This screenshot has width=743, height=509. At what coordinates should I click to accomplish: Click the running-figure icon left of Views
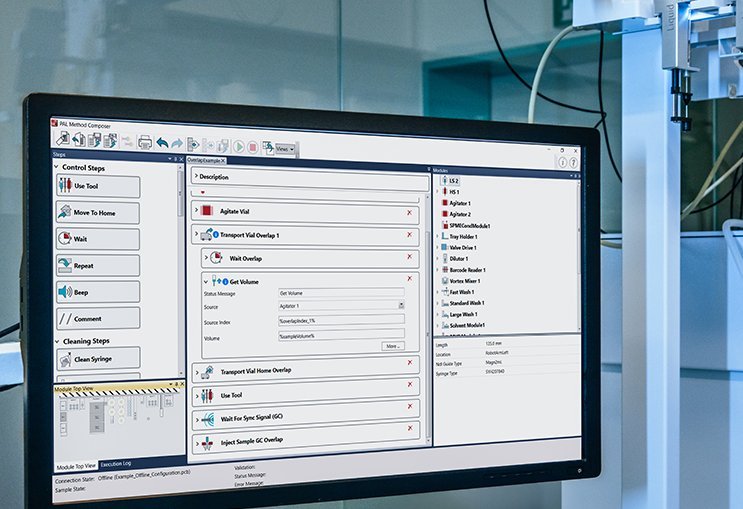[x=268, y=148]
